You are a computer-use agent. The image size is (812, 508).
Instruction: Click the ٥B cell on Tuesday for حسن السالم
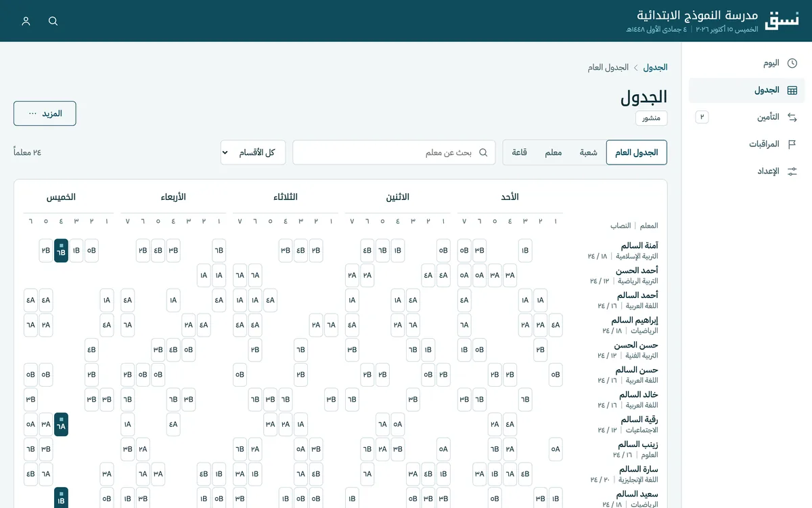click(240, 375)
